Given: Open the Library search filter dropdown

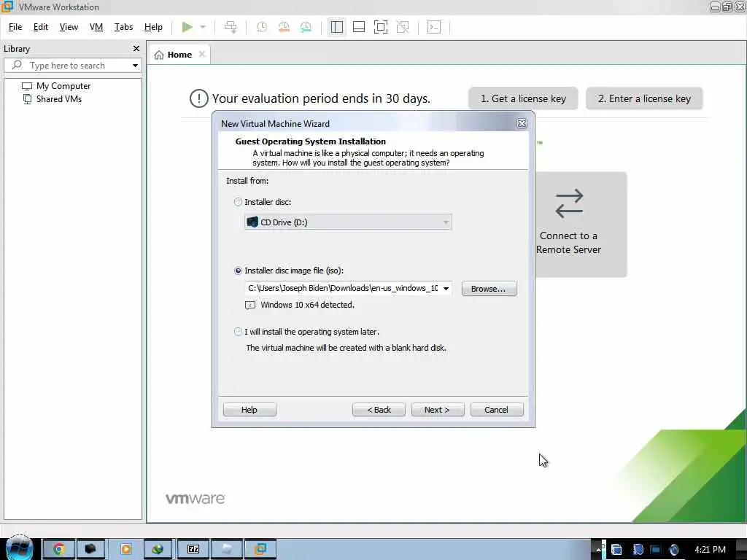Looking at the screenshot, I should (x=135, y=65).
